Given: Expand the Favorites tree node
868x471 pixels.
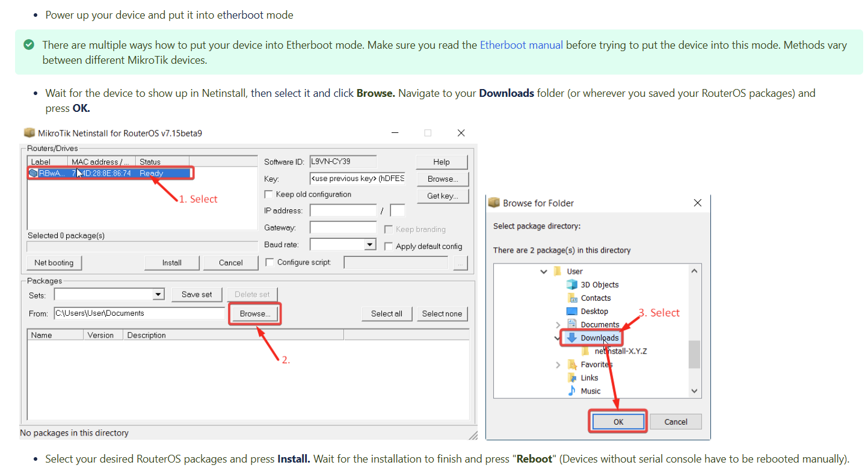Looking at the screenshot, I should 558,365.
